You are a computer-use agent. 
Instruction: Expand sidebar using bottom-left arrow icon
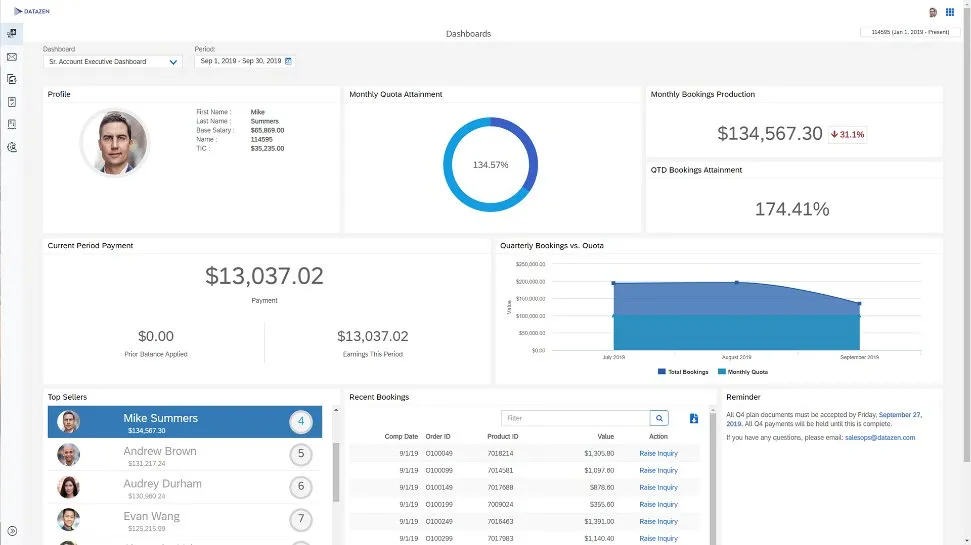click(11, 531)
